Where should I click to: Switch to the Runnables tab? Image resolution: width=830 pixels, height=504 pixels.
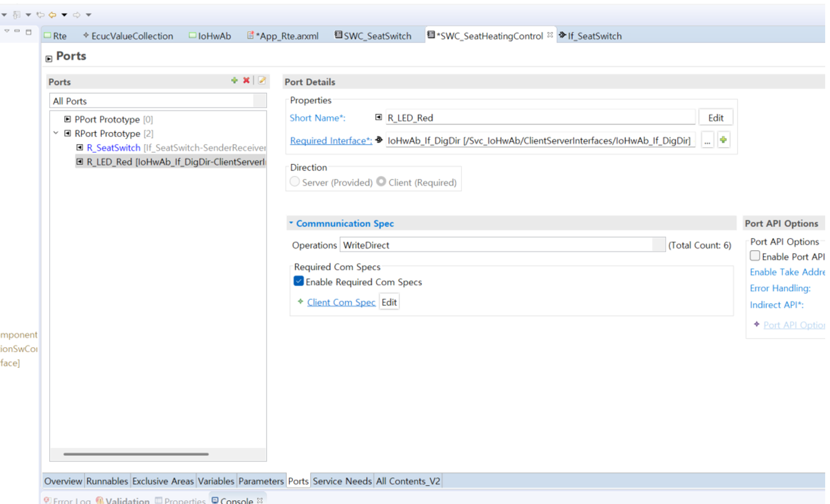pyautogui.click(x=107, y=481)
